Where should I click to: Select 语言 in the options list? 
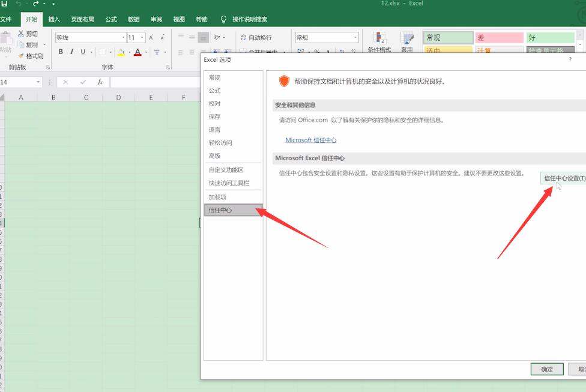pyautogui.click(x=233, y=130)
